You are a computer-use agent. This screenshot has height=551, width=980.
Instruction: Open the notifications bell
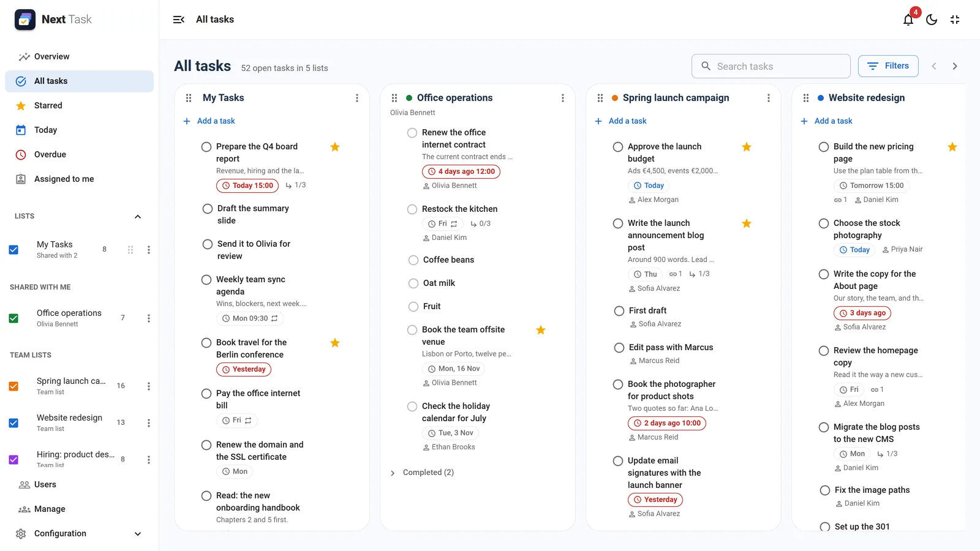(908, 20)
